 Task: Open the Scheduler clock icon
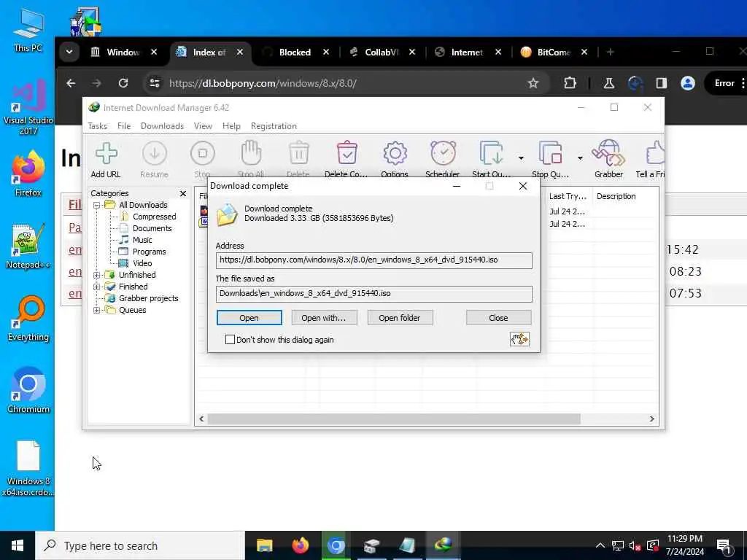click(x=443, y=153)
